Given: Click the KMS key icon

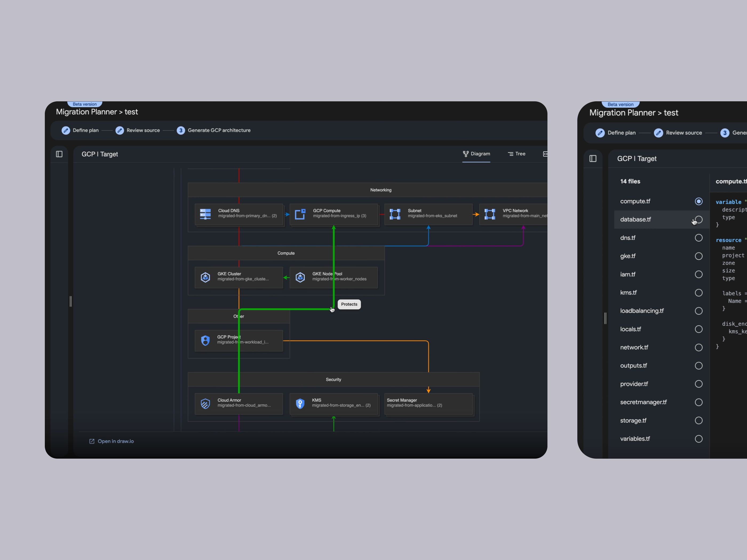Looking at the screenshot, I should point(300,403).
